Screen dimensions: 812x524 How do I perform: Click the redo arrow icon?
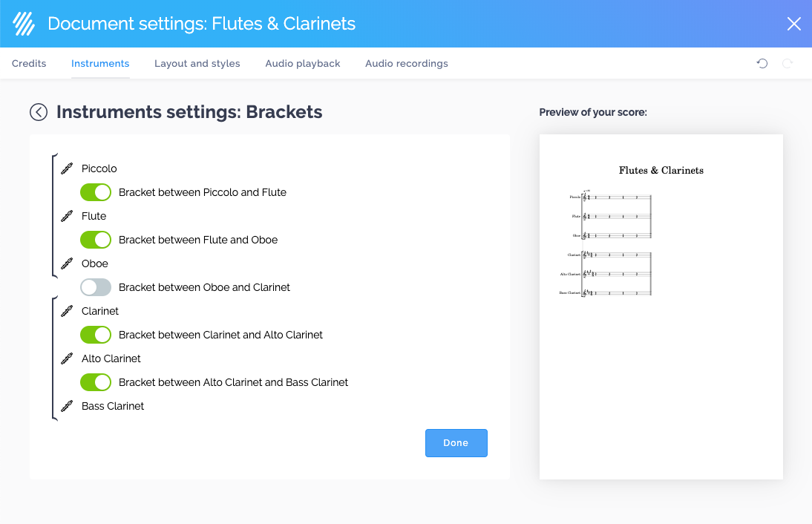coord(788,63)
